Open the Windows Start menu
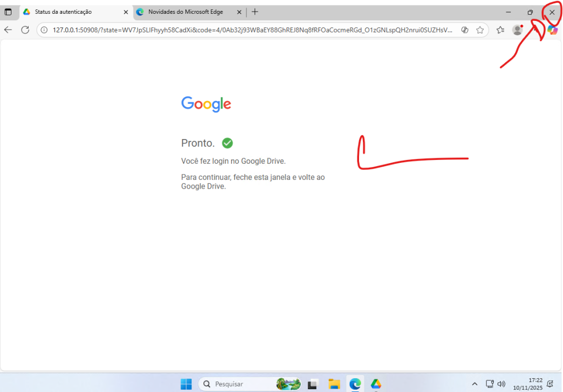 click(186, 384)
